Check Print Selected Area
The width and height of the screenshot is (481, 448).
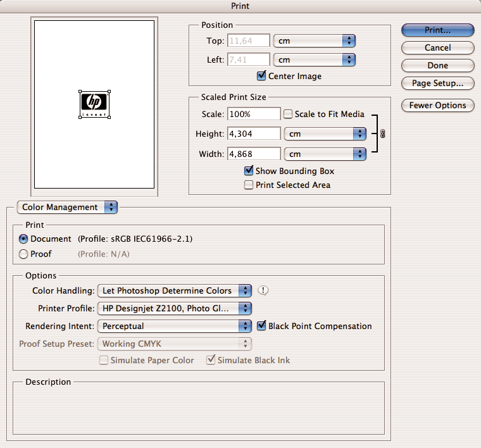(x=249, y=185)
